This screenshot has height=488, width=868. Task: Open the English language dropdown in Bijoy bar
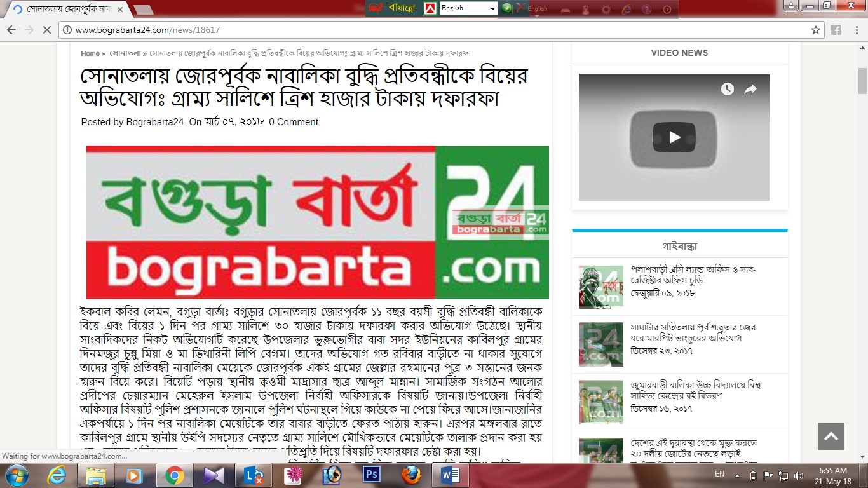click(468, 8)
